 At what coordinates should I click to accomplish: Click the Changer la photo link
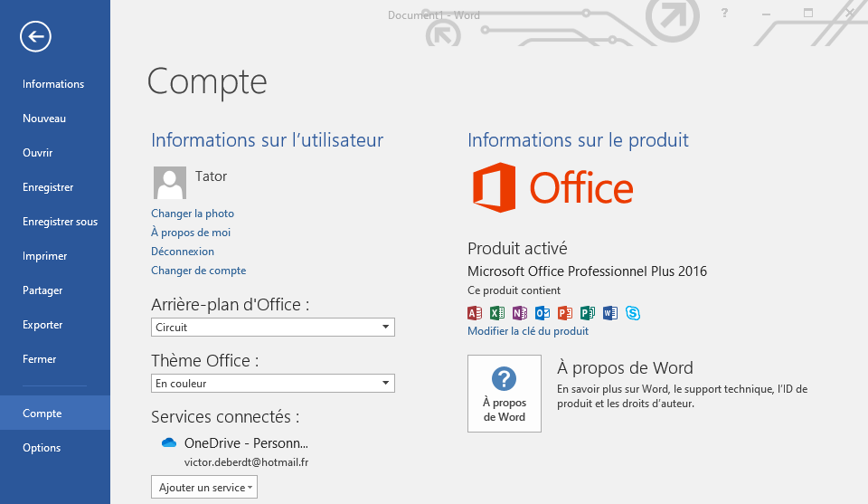(193, 214)
